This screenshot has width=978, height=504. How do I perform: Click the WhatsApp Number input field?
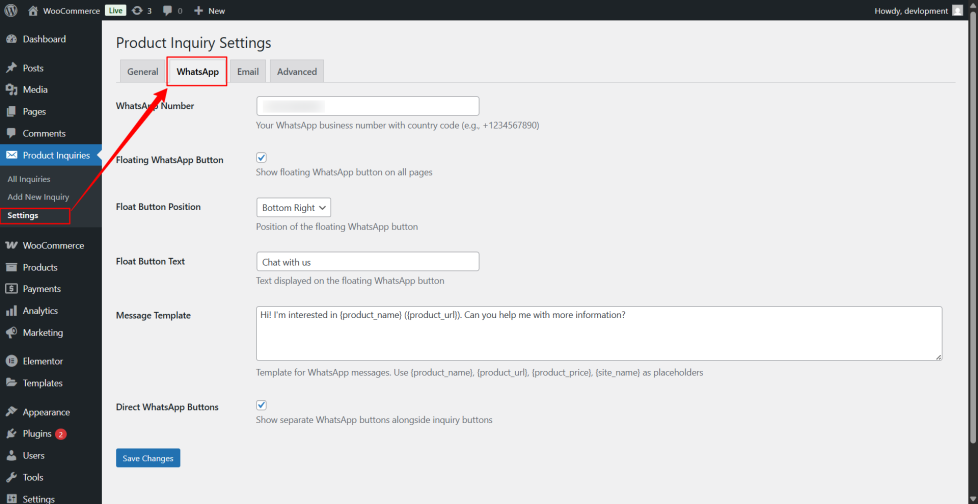(368, 106)
